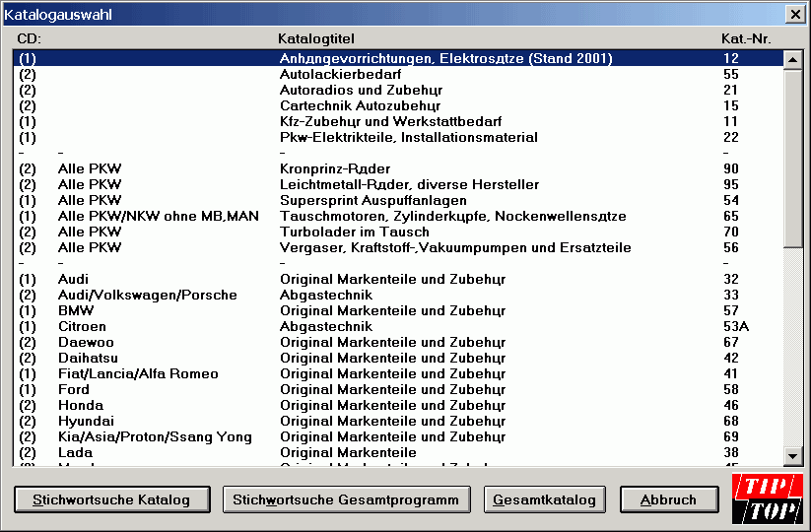Click the scrollbar up arrow
The image size is (811, 532).
(792, 59)
